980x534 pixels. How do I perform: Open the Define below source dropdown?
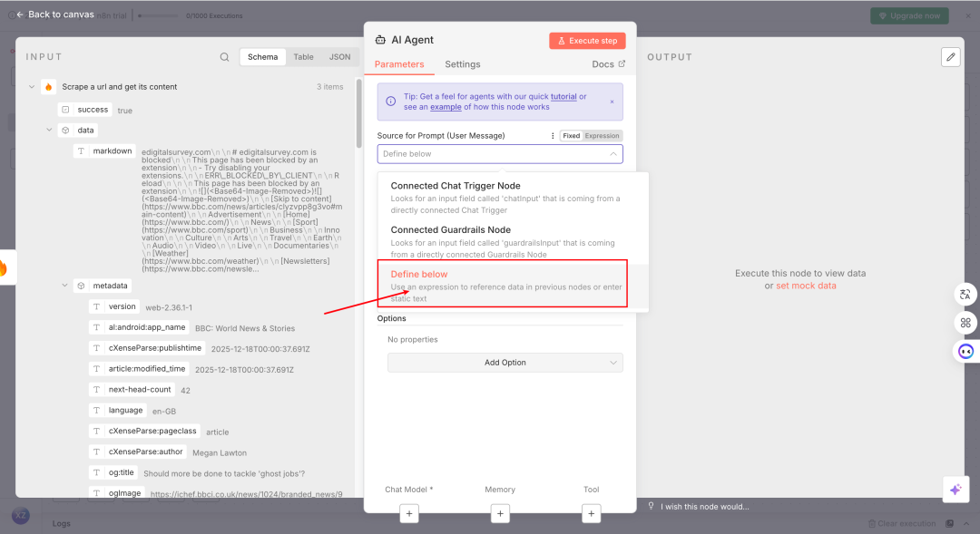(x=500, y=153)
